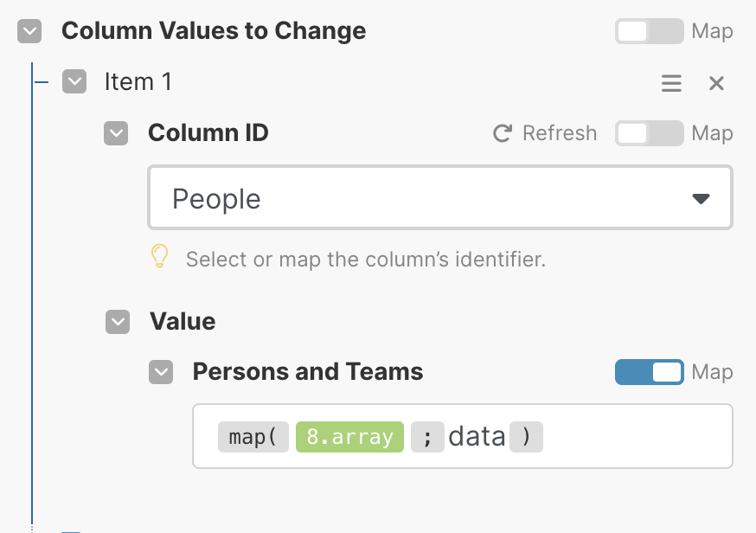This screenshot has width=756, height=533.
Task: Remove Item 1 with the X icon
Action: click(x=716, y=83)
